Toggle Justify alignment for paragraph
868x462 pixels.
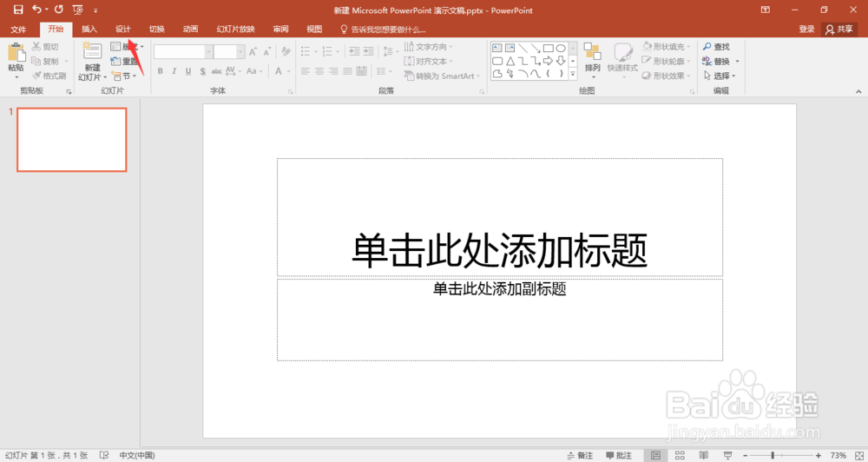(x=347, y=71)
